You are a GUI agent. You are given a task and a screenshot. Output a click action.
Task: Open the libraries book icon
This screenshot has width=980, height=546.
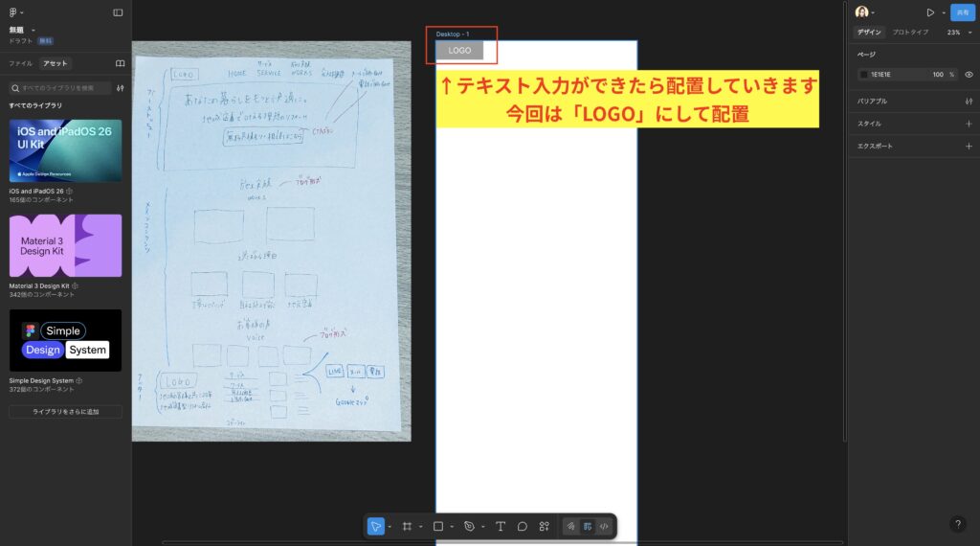120,63
